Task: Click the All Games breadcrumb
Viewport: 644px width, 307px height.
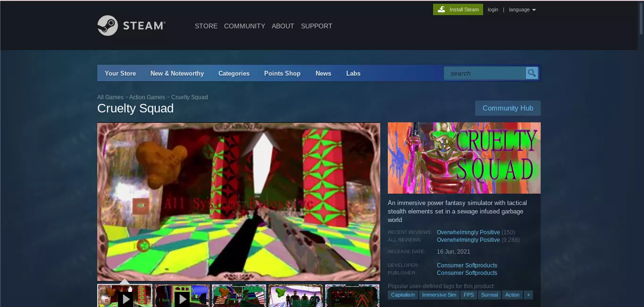Action: (110, 97)
